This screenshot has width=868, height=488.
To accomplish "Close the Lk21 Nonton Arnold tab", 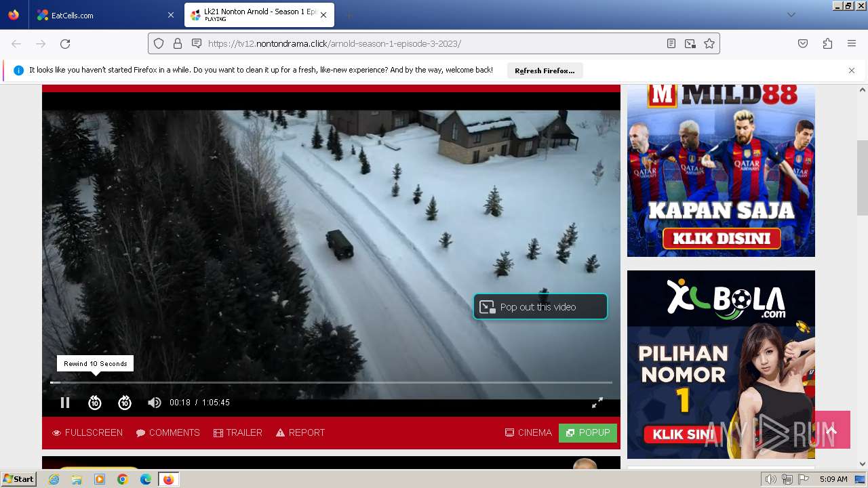I will click(x=323, y=15).
